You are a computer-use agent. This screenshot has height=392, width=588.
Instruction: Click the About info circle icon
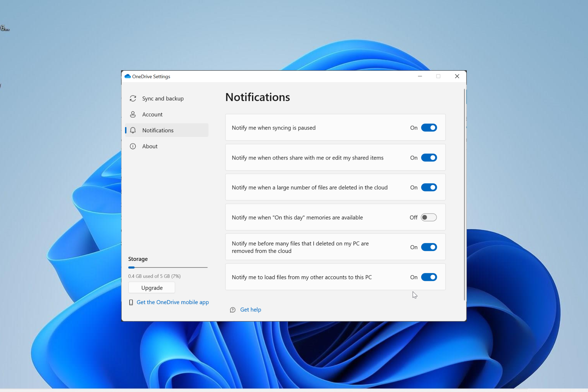[133, 146]
